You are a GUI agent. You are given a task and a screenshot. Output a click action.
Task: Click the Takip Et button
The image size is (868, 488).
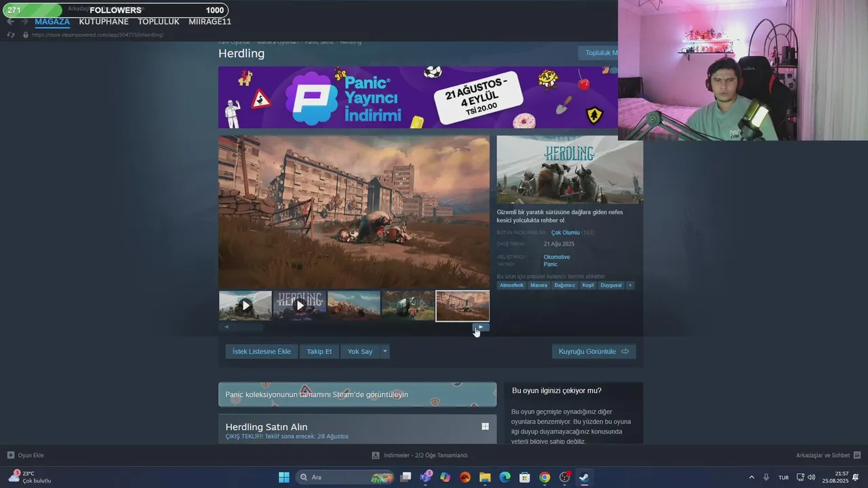[319, 352]
